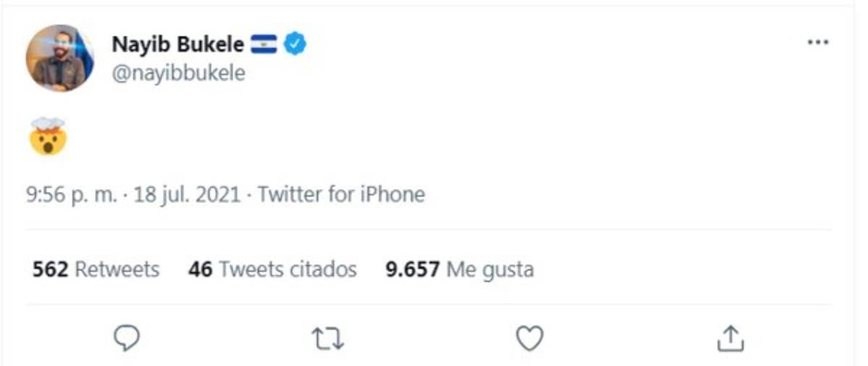Image resolution: width=868 pixels, height=366 pixels.
Task: Open the @nayibbukele handle link
Action: pyautogui.click(x=179, y=73)
